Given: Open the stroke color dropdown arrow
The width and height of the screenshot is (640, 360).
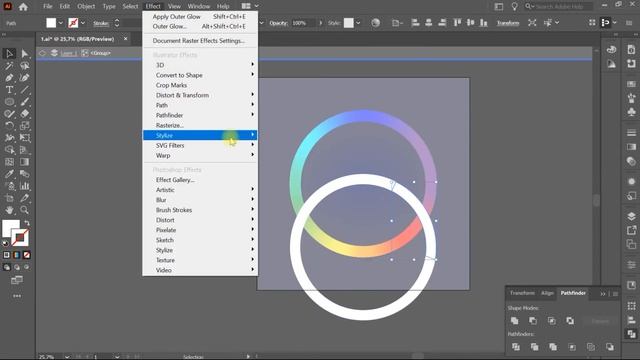Looking at the screenshot, I should [x=83, y=23].
